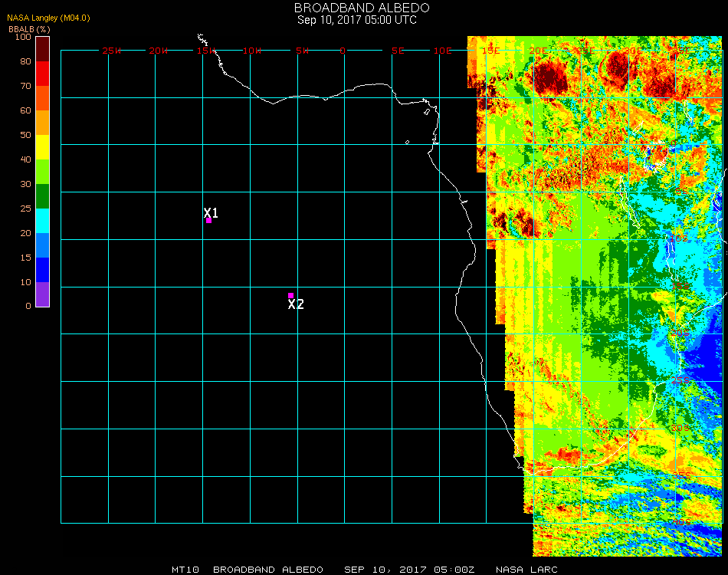This screenshot has width=728, height=575.
Task: Select the white X1 marker label
Action: pos(212,213)
